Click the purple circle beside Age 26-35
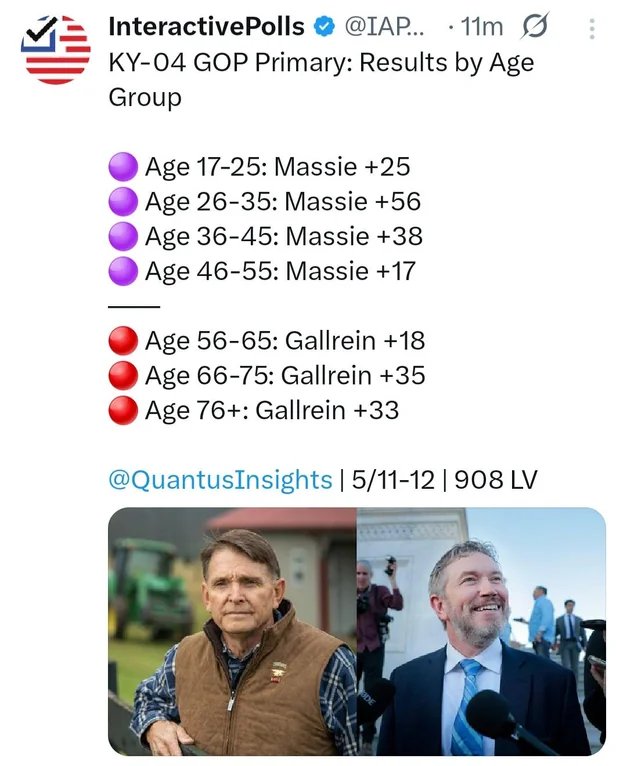Screen dimensions: 627x766 click(123, 201)
